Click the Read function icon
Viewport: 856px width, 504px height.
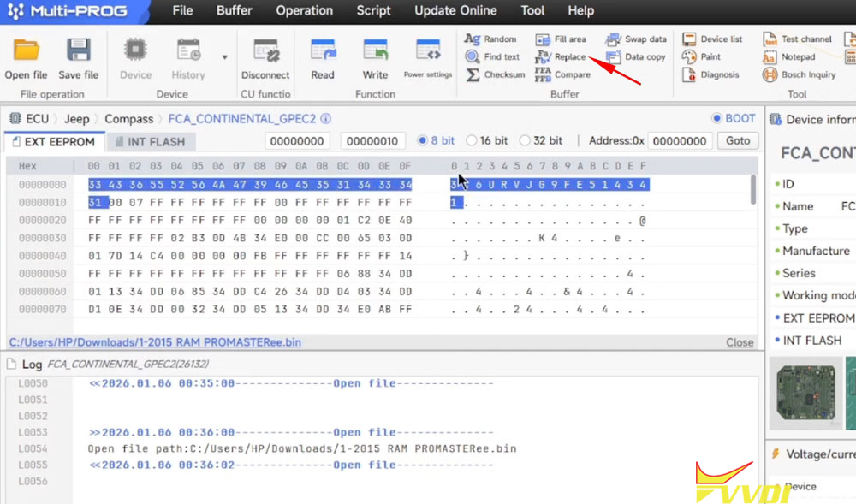tap(323, 51)
